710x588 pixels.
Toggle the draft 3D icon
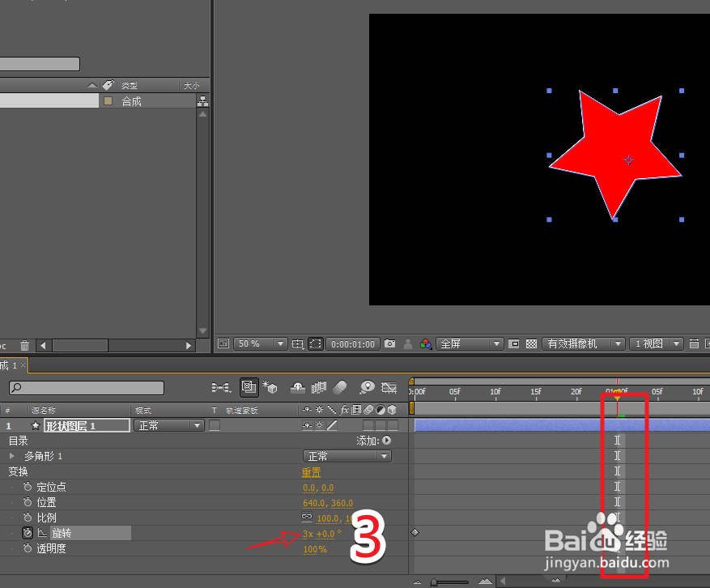[x=270, y=387]
